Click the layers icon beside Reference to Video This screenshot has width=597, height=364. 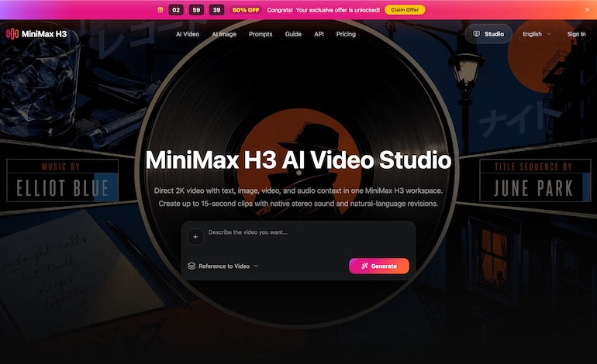point(192,266)
